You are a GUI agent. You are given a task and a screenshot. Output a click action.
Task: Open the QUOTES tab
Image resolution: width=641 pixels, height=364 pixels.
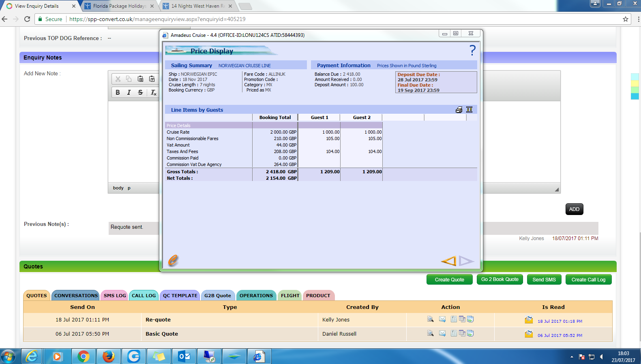pos(36,296)
